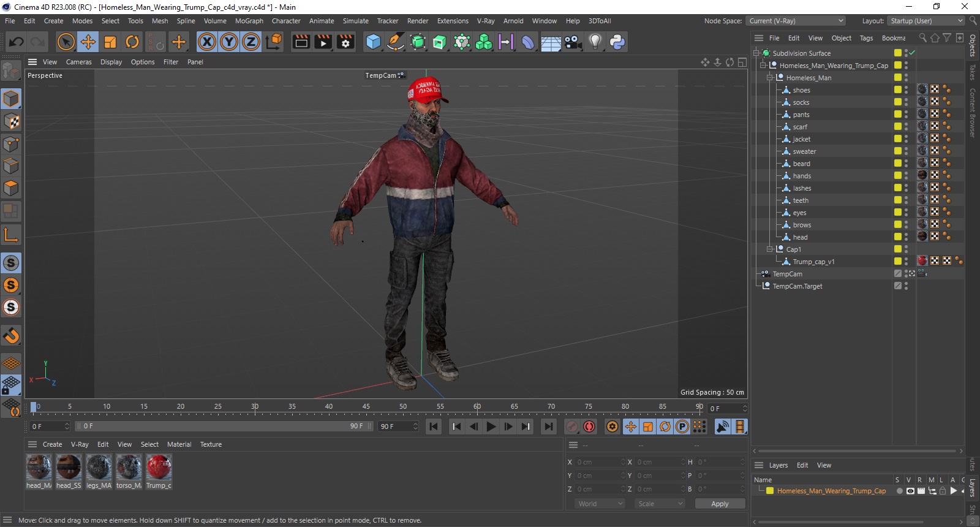The height and width of the screenshot is (527, 980).
Task: Open the Layout Startup dropdown
Action: point(926,21)
